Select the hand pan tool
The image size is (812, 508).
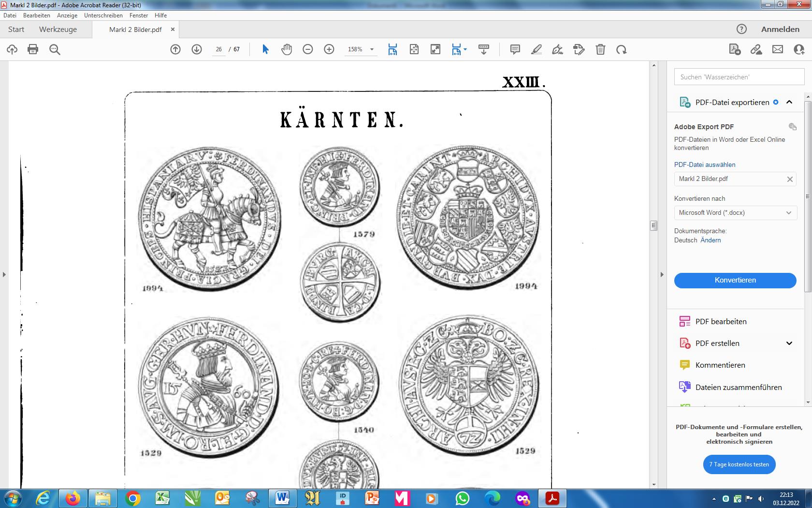[287, 49]
